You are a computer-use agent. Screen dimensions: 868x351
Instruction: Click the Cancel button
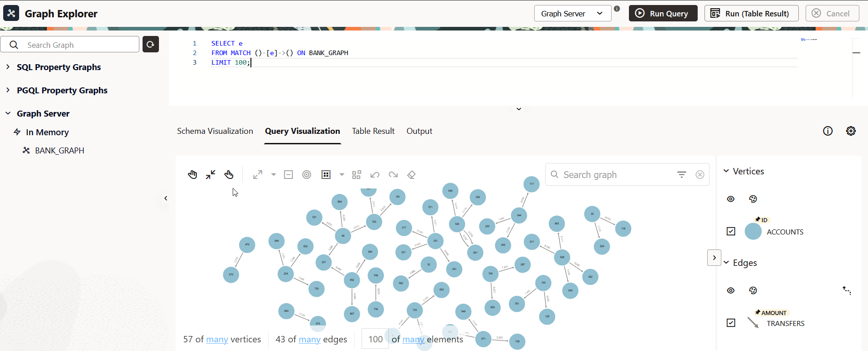(832, 13)
